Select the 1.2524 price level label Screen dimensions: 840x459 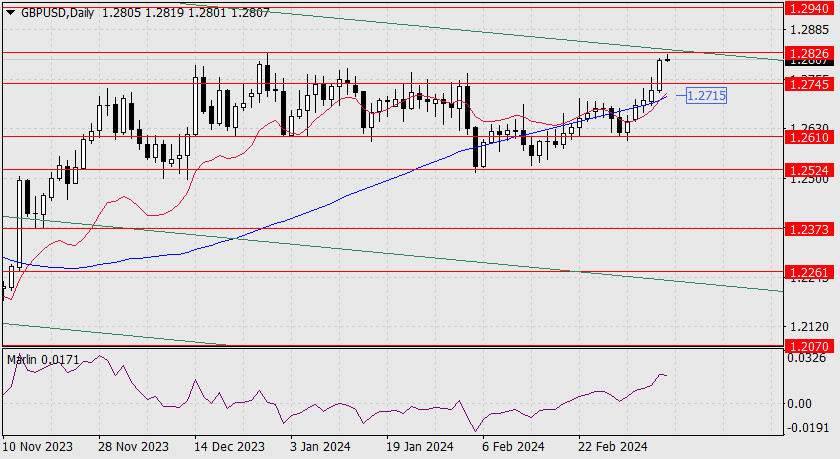pyautogui.click(x=809, y=170)
